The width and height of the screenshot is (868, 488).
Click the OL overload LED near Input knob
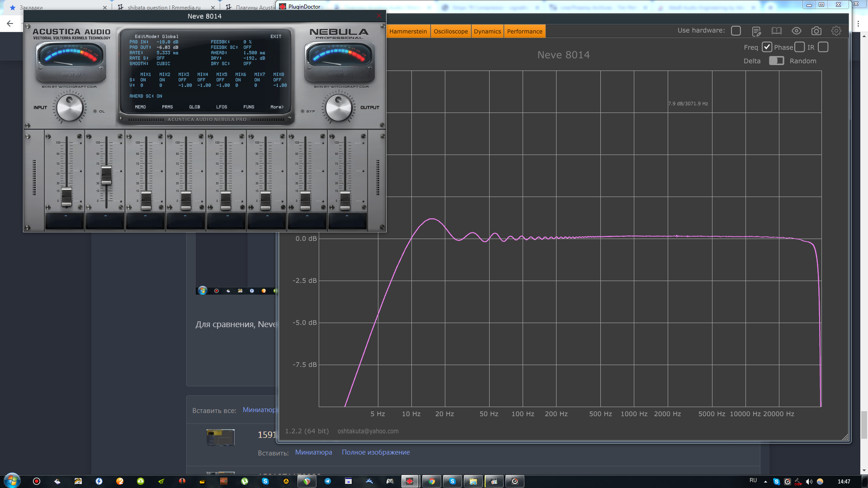tap(95, 111)
